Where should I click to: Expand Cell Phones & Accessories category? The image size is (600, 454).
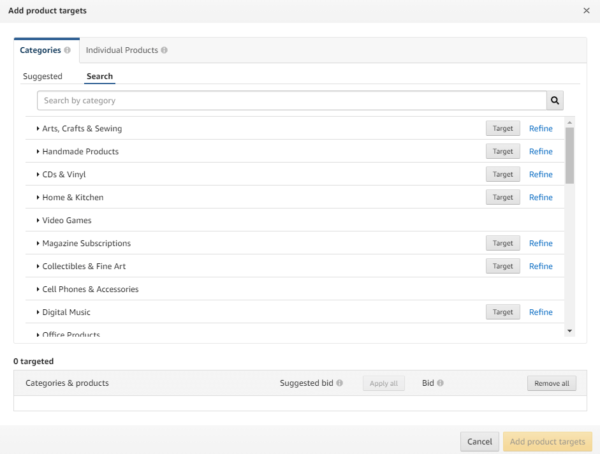click(38, 289)
